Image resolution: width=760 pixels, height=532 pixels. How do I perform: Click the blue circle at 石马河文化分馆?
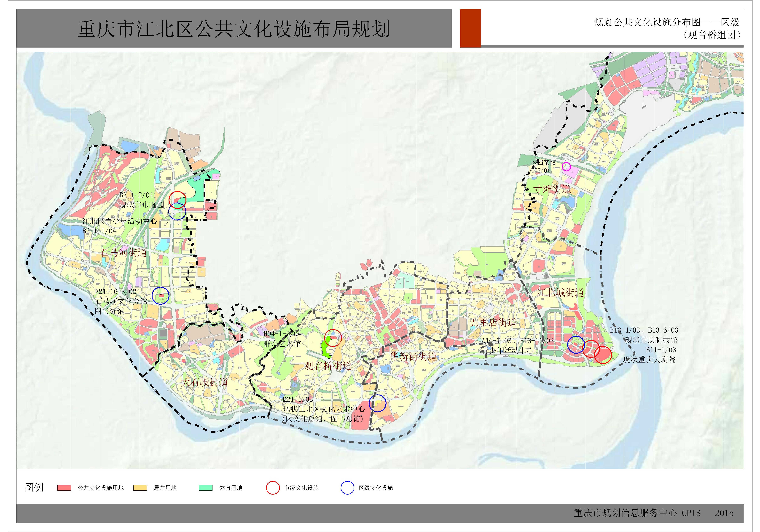tap(161, 296)
